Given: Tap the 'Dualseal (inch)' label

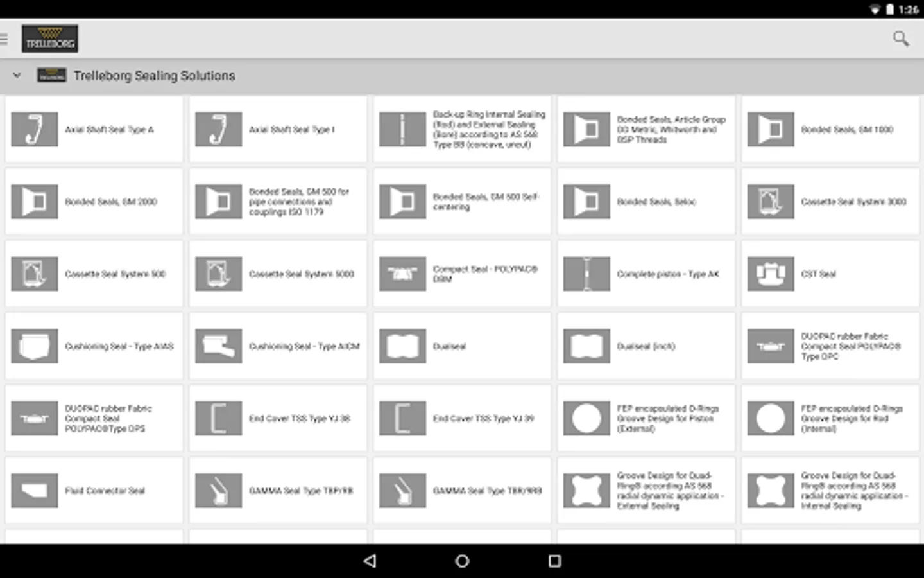Looking at the screenshot, I should [646, 346].
